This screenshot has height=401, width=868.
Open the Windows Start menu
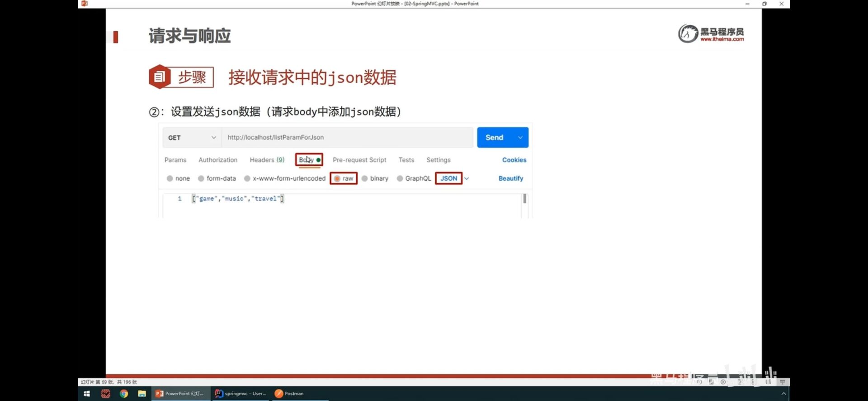click(x=87, y=394)
